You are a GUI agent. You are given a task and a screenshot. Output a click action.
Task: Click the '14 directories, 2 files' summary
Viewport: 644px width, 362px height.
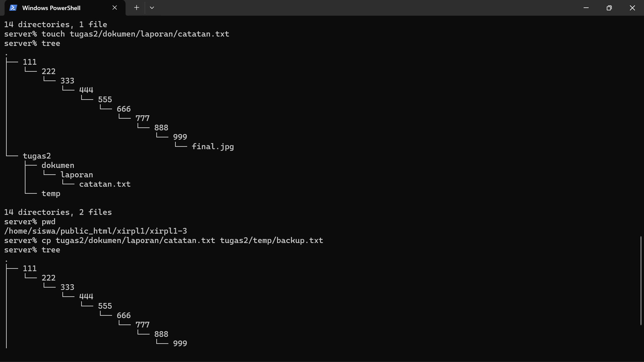pyautogui.click(x=58, y=212)
